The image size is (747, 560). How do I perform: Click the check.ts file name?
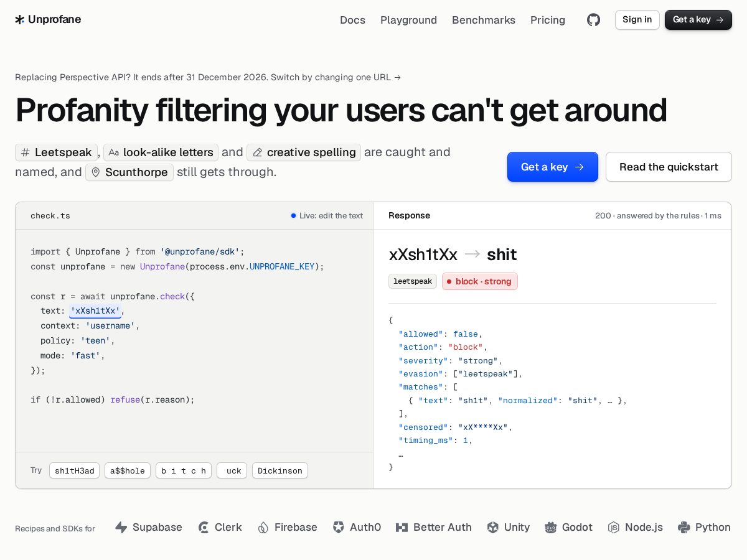click(50, 216)
